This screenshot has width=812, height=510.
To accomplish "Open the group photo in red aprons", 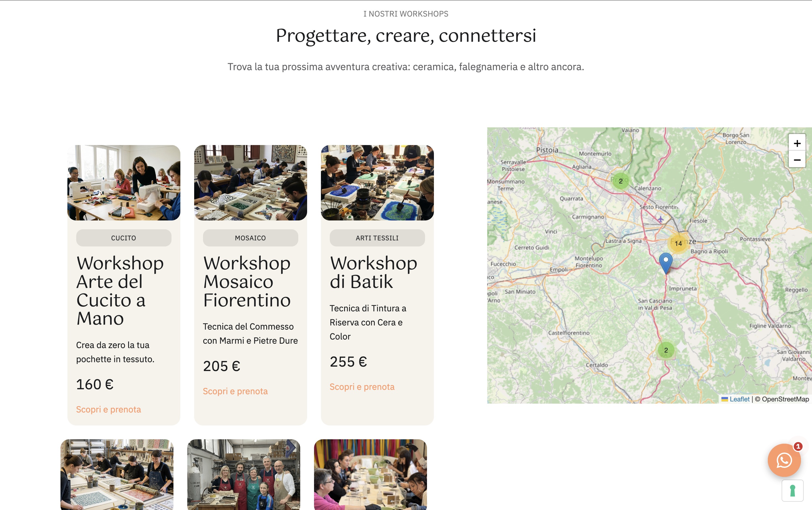I will tap(244, 475).
